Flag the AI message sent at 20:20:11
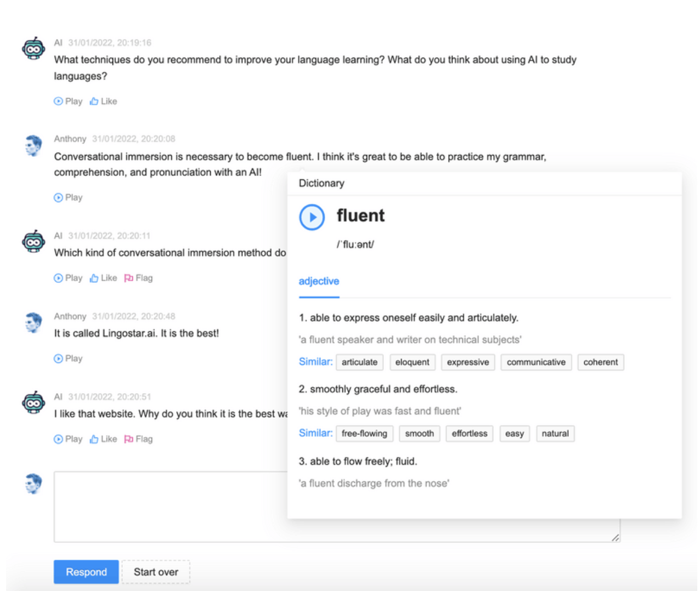 click(138, 278)
